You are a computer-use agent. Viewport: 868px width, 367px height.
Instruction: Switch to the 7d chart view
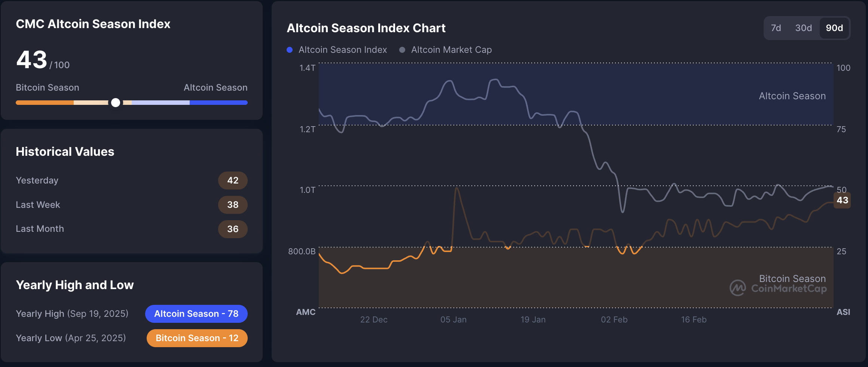click(776, 28)
